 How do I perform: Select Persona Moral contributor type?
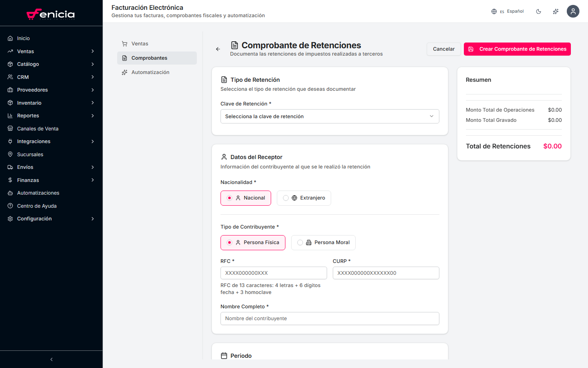[x=323, y=242]
